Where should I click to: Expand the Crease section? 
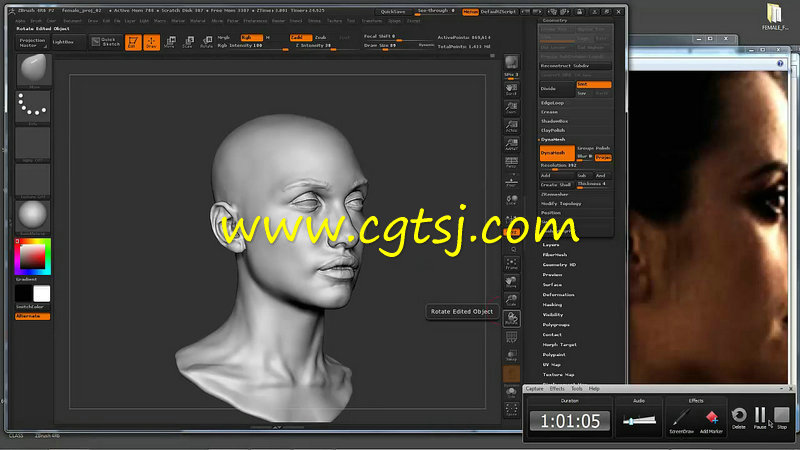pyautogui.click(x=549, y=112)
